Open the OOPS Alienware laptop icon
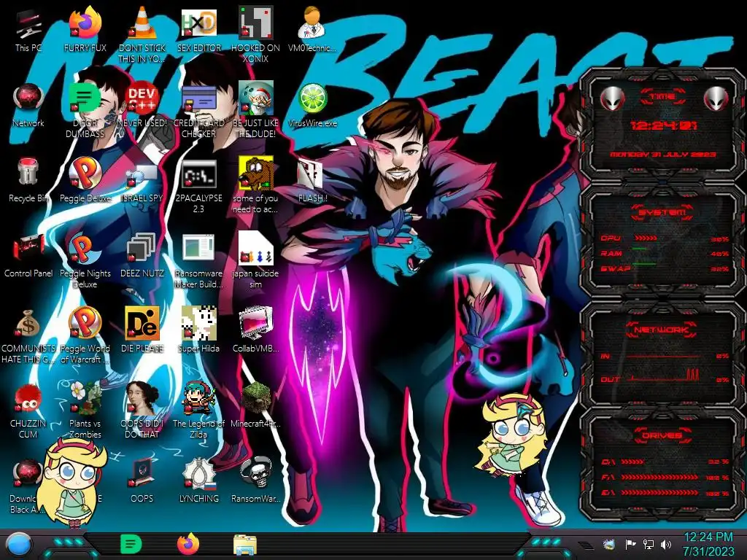 [x=142, y=480]
